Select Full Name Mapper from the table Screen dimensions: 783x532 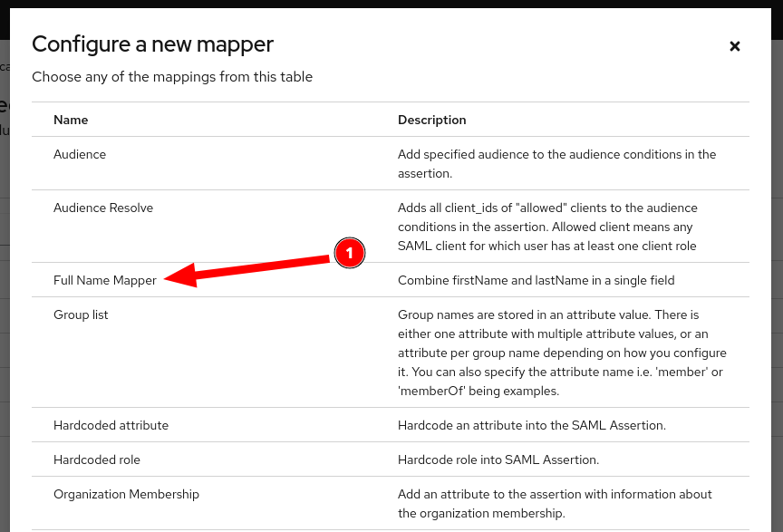pyautogui.click(x=105, y=281)
